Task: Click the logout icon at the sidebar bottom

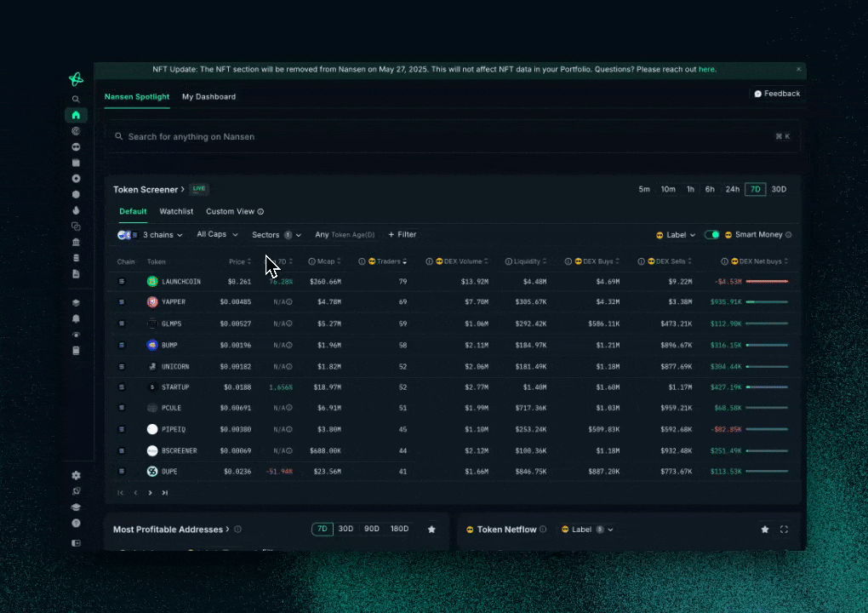Action: (x=76, y=543)
